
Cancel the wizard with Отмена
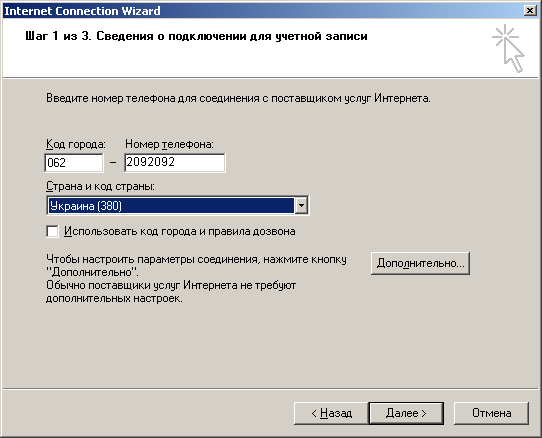tap(491, 413)
